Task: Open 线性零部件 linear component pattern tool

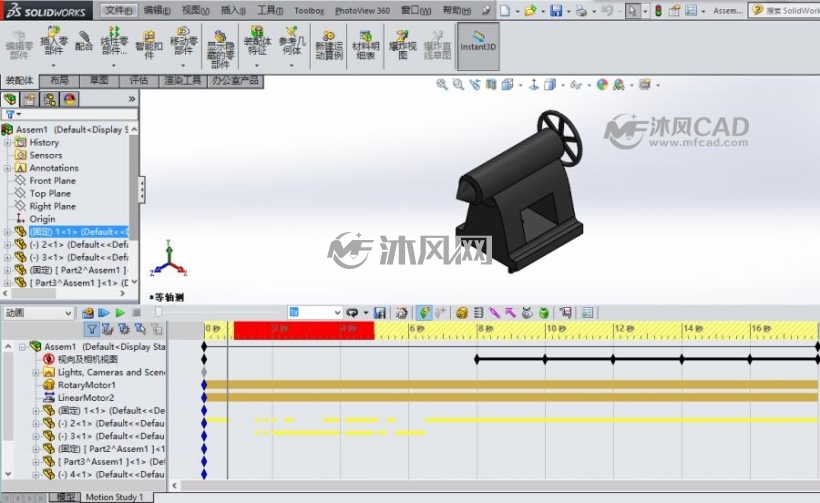Action: click(114, 41)
